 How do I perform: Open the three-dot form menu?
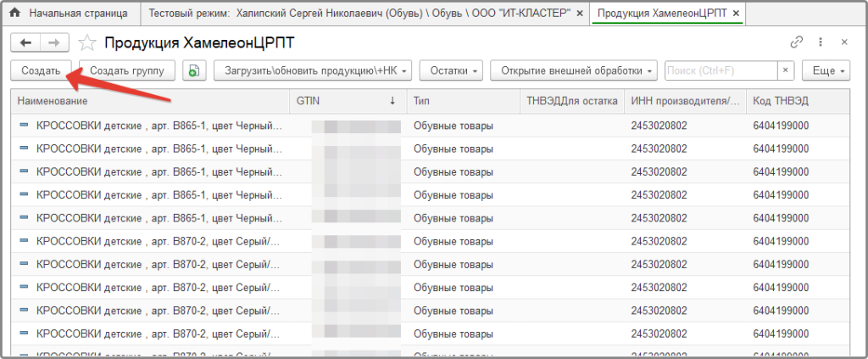click(821, 42)
